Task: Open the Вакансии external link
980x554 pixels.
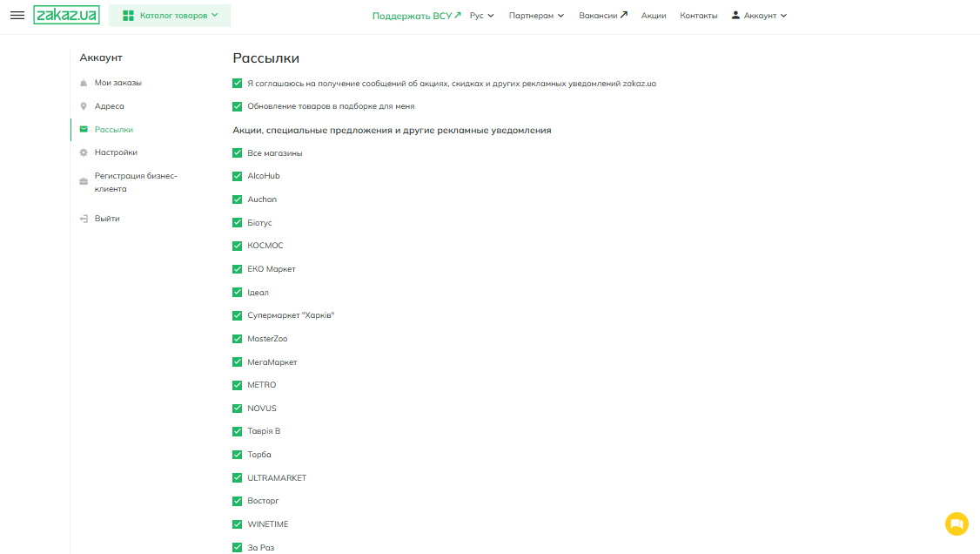Action: click(602, 16)
